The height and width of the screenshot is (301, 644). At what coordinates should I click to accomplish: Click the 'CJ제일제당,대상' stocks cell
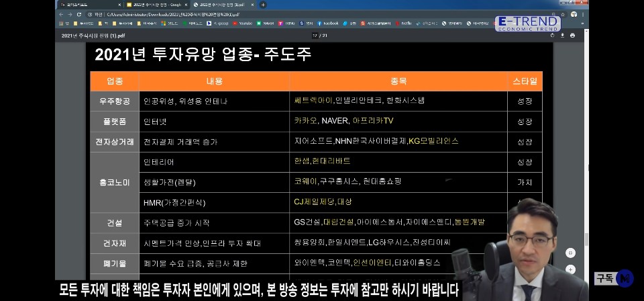pyautogui.click(x=398, y=202)
